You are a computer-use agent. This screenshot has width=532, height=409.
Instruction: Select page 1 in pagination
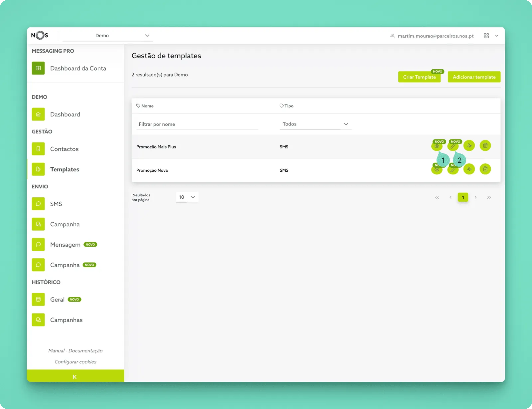pos(463,197)
